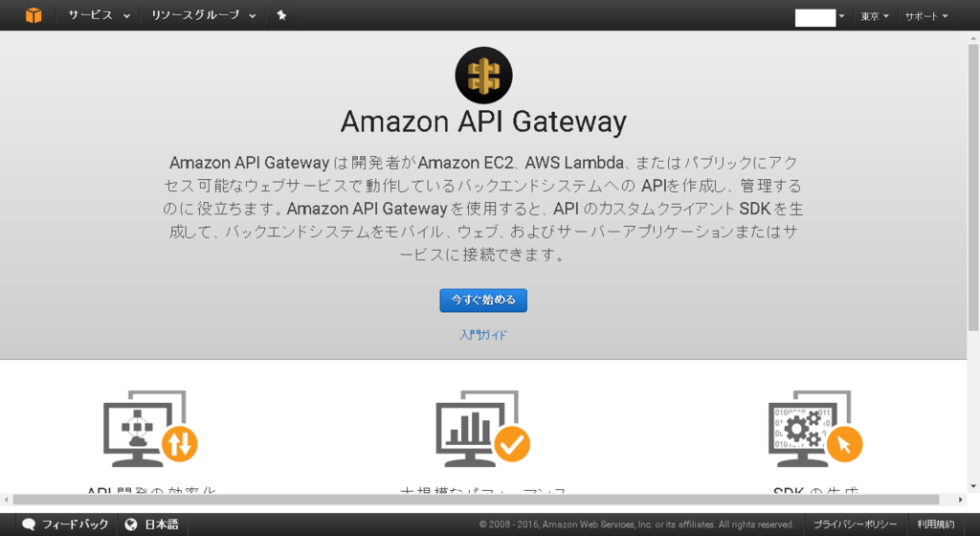The height and width of the screenshot is (536, 980).
Task: Click the horizontal scrollbar thumb
Action: coord(477,499)
